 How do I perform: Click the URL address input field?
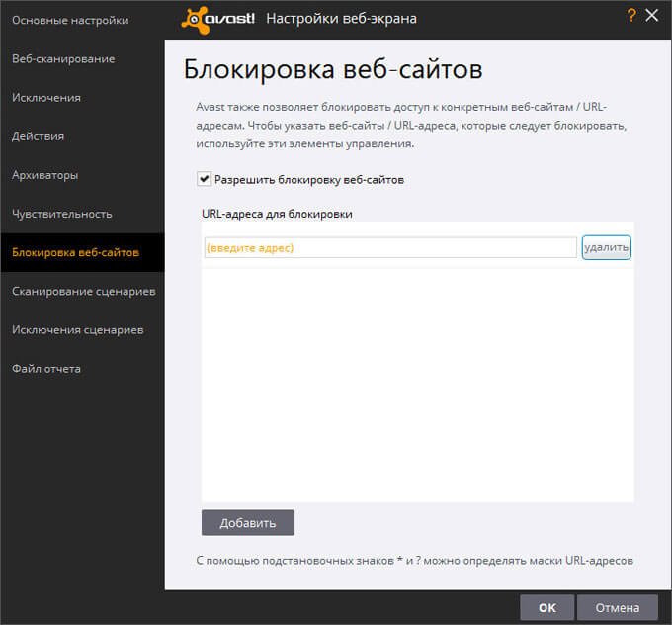390,247
